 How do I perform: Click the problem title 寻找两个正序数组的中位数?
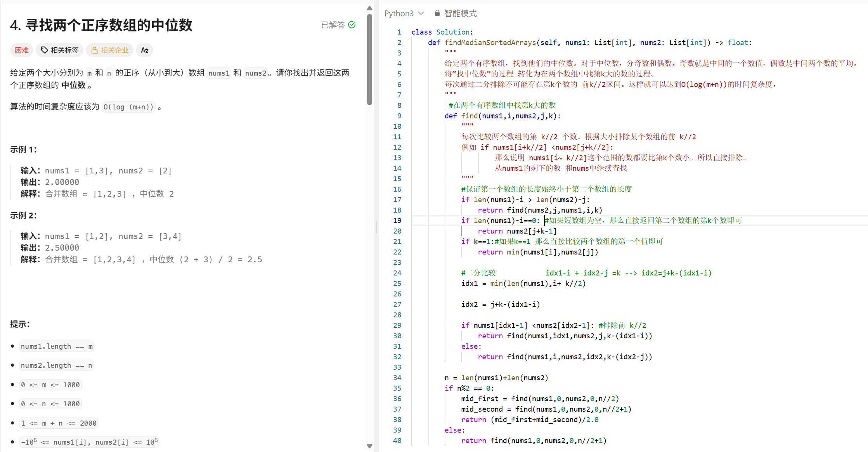click(x=109, y=25)
